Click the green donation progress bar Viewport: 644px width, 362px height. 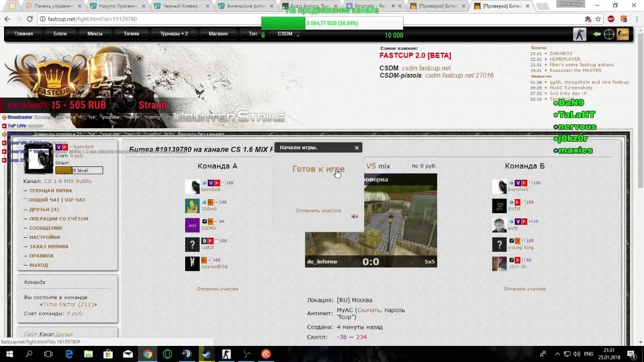pyautogui.click(x=332, y=23)
